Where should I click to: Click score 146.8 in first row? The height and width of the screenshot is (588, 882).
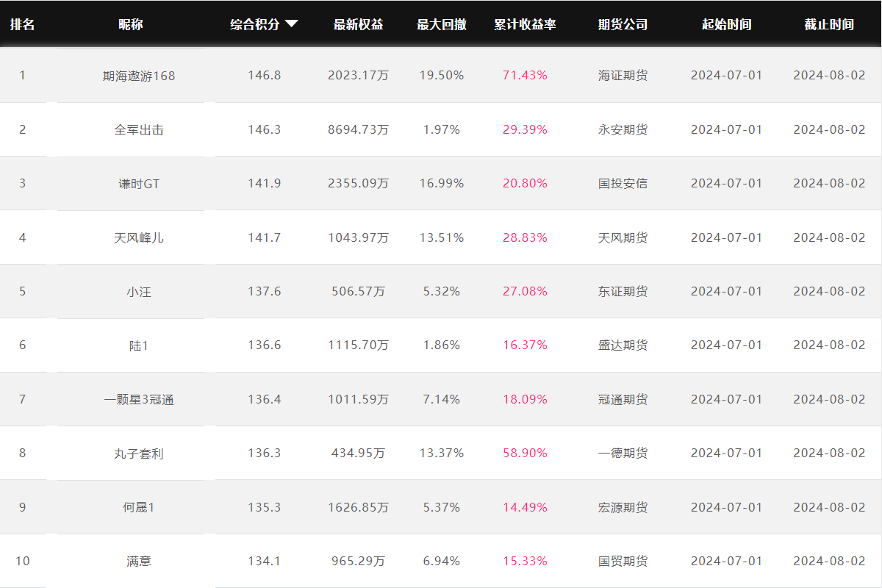(x=265, y=75)
